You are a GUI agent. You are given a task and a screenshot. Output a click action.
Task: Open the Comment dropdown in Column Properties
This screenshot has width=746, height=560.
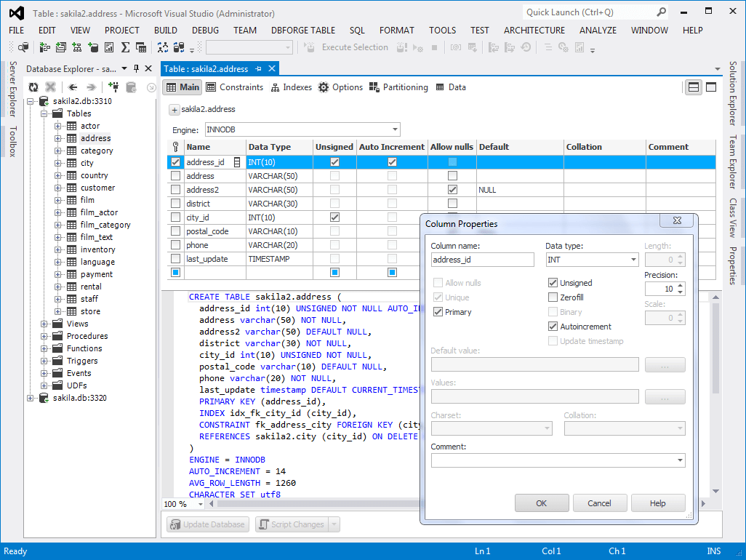click(680, 460)
